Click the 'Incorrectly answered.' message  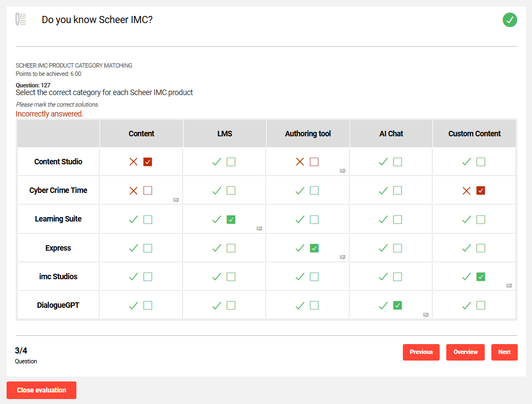point(49,114)
